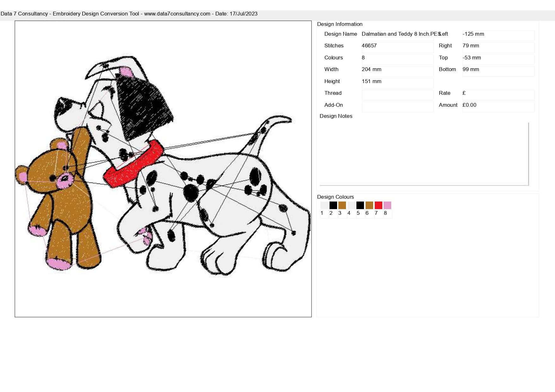Click the 'Add-On' label

click(x=334, y=105)
